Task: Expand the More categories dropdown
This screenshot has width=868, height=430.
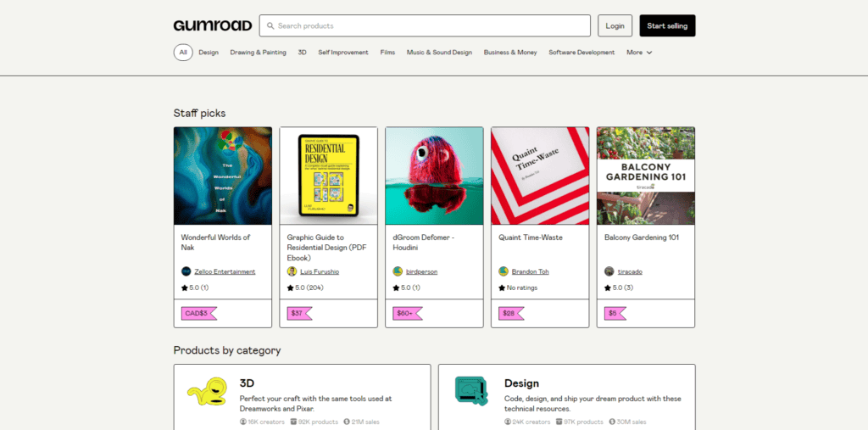Action: [639, 53]
